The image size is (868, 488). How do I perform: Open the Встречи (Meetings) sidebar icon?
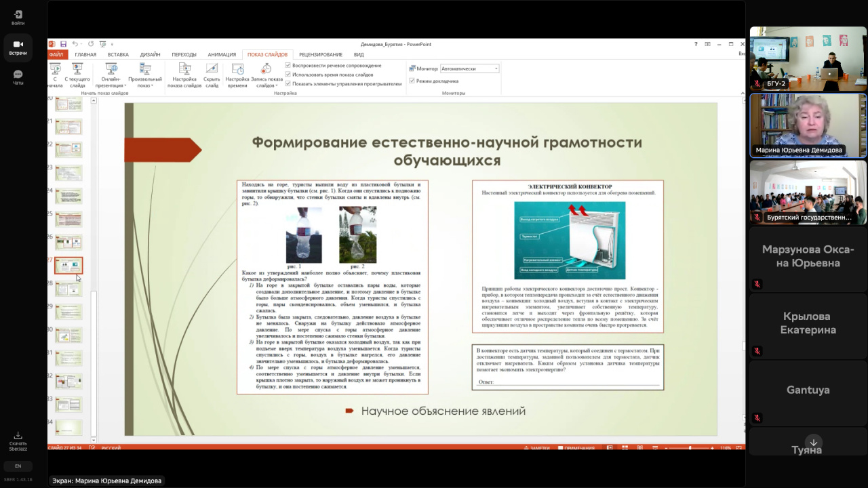pos(18,47)
